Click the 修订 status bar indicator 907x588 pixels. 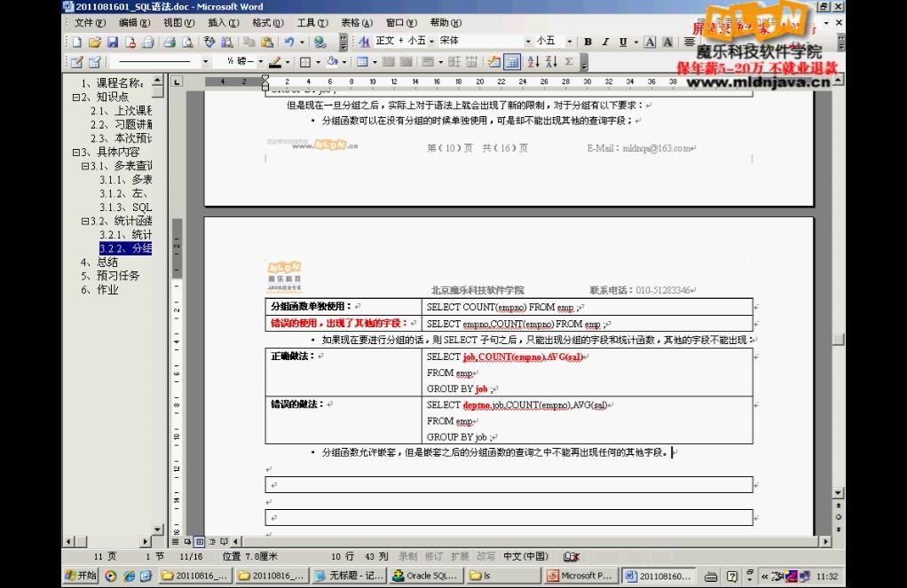[433, 556]
